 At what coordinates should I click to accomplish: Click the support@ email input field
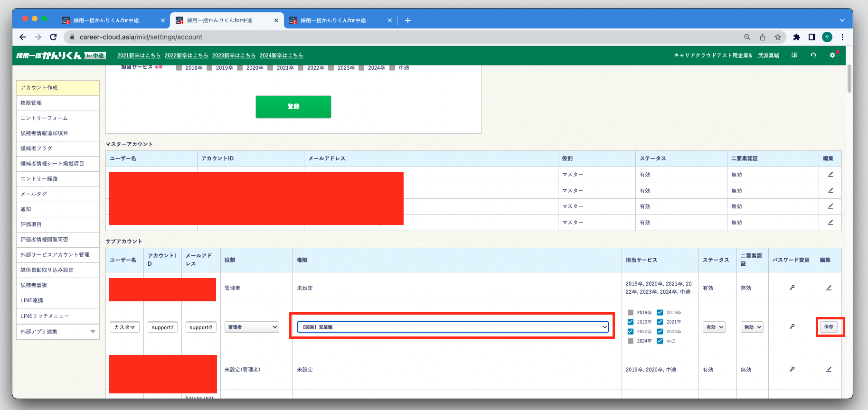click(201, 327)
